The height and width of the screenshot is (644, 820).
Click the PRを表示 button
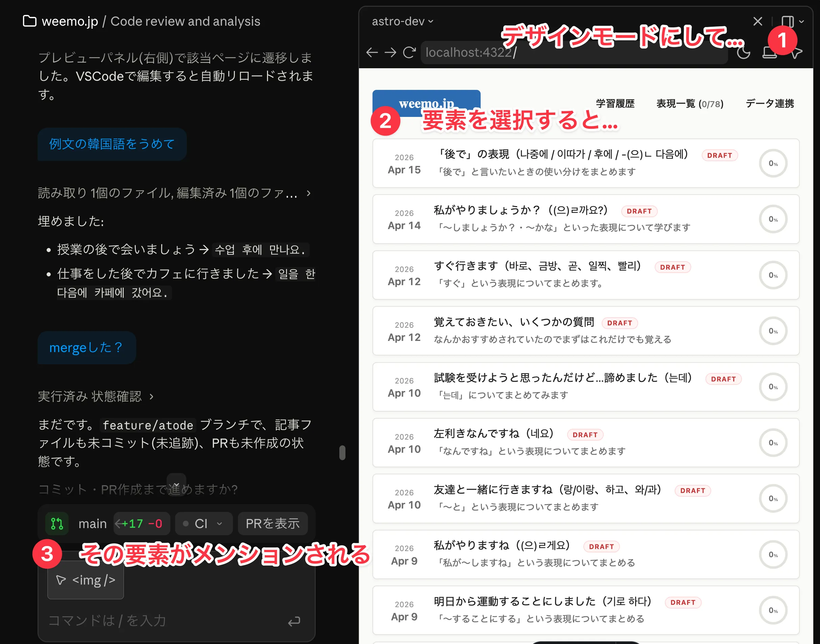point(273,523)
